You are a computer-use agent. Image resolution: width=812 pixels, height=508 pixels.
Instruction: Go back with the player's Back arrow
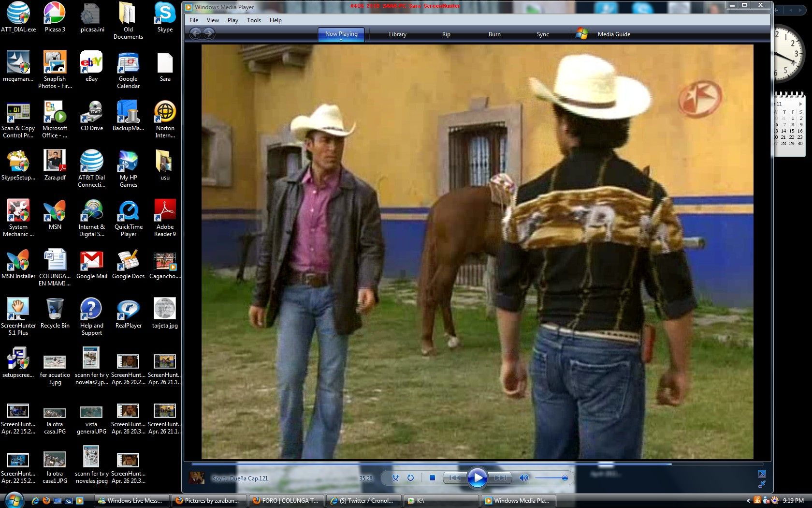[x=195, y=33]
